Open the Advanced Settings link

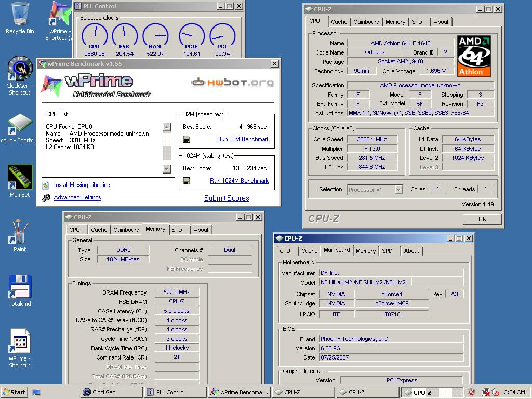(x=77, y=197)
